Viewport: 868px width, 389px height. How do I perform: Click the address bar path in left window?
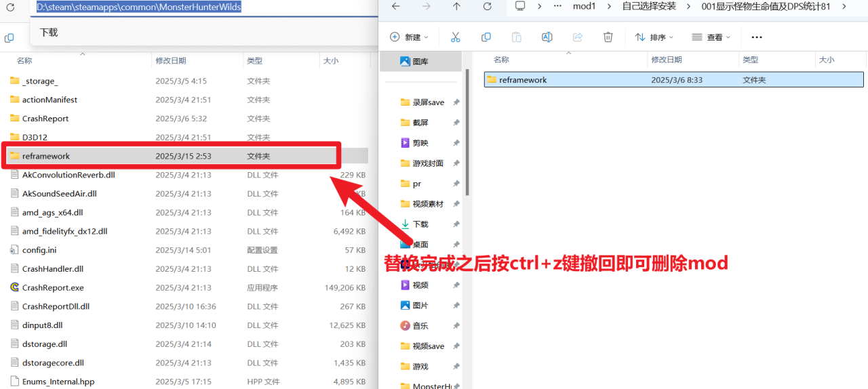139,7
